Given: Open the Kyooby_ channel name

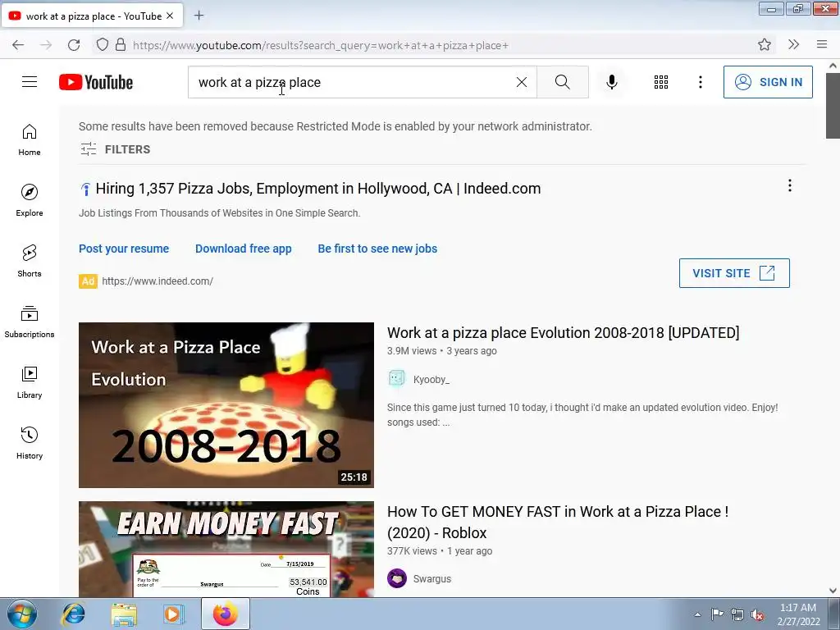Looking at the screenshot, I should click(431, 379).
